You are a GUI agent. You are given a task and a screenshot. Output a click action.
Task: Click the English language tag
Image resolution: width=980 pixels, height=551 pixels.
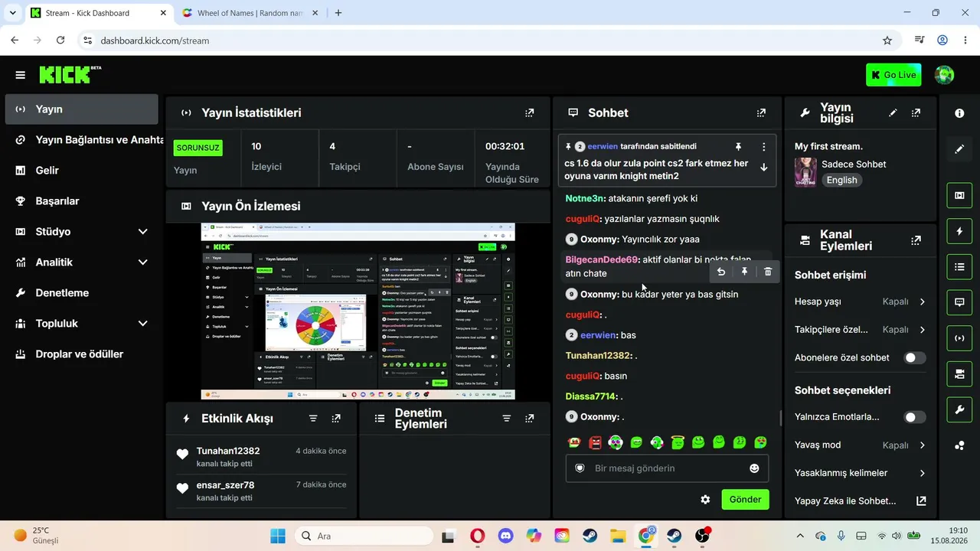pyautogui.click(x=841, y=180)
